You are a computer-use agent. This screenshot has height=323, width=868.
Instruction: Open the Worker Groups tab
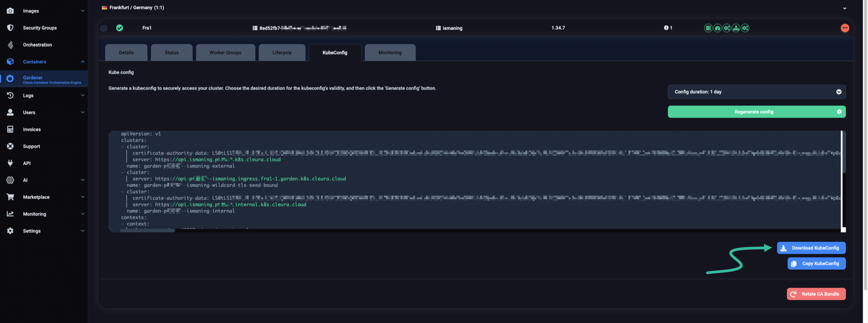click(225, 52)
